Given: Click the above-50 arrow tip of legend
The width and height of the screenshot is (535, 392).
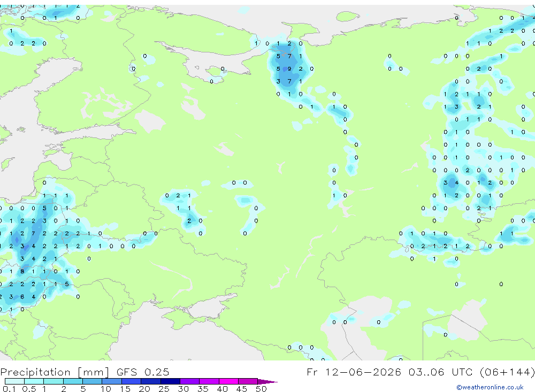Looking at the screenshot, I should pyautogui.click(x=268, y=382).
